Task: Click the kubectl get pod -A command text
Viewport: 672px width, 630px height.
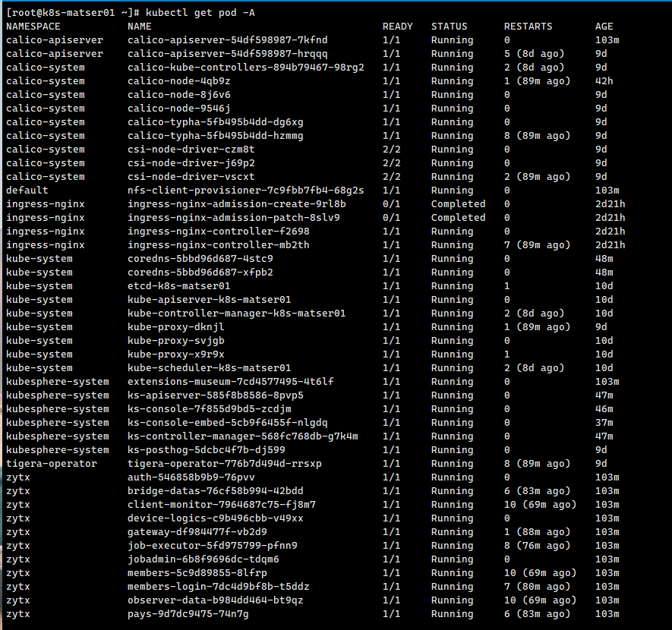Action: click(195, 11)
